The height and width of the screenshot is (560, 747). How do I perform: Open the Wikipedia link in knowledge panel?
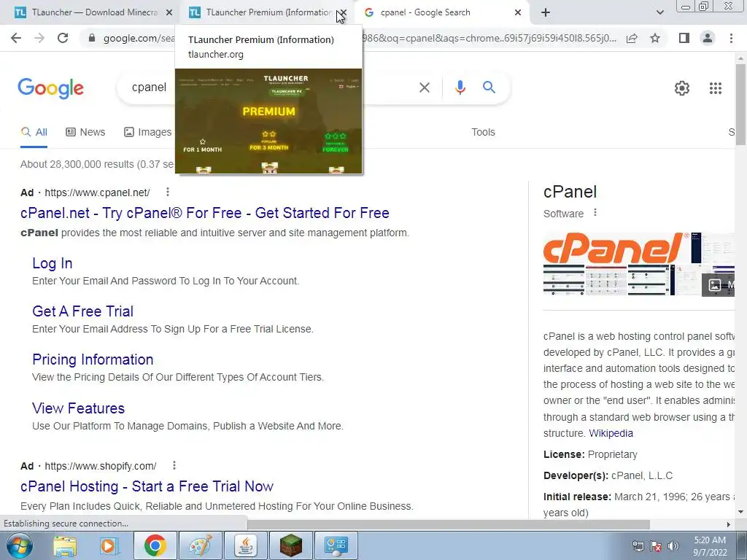[611, 433]
